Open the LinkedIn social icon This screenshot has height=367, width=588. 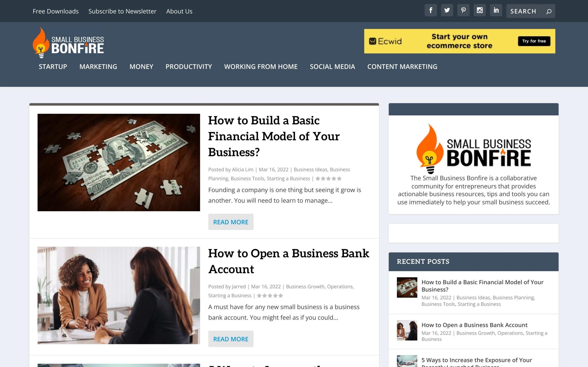tap(496, 10)
